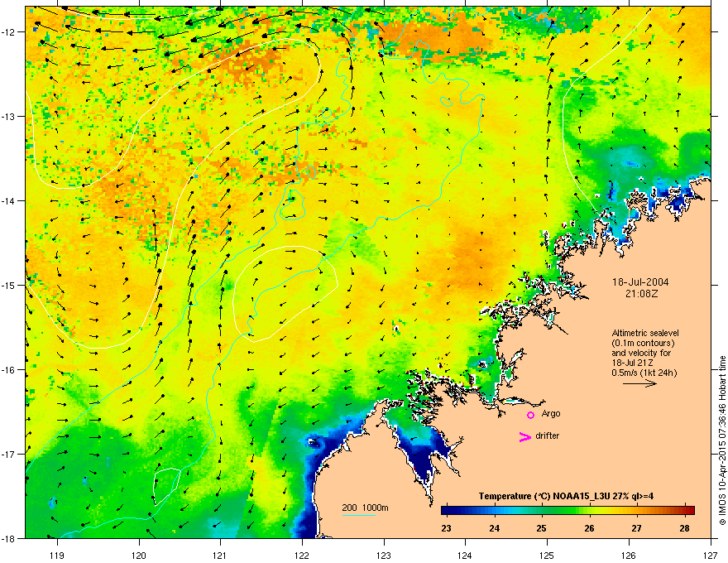
Task: Click the magenta drifter arrowhead legend marker
Action: coord(524,436)
